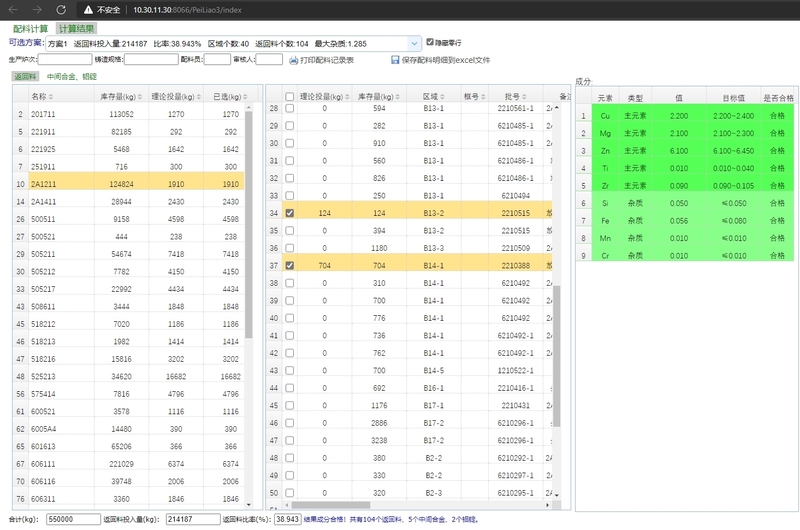800x530 pixels.
Task: Click the floppy disk save-to-excel icon
Action: (395, 60)
